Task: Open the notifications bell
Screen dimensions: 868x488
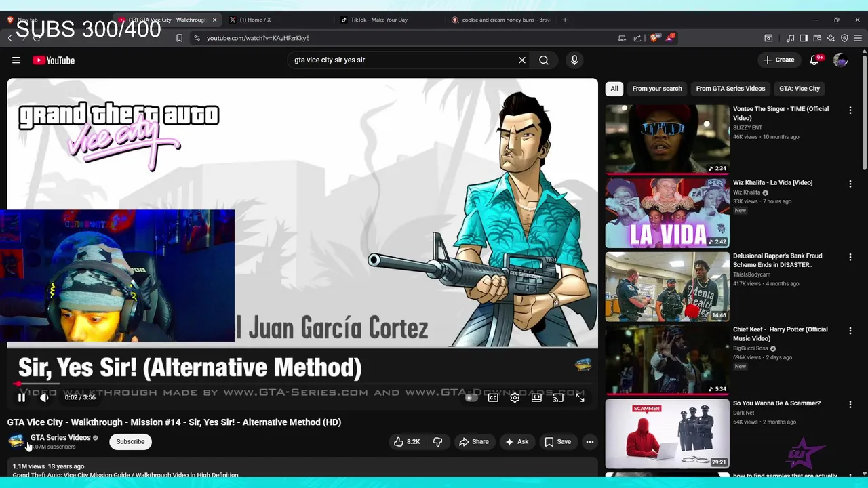Action: click(x=814, y=60)
